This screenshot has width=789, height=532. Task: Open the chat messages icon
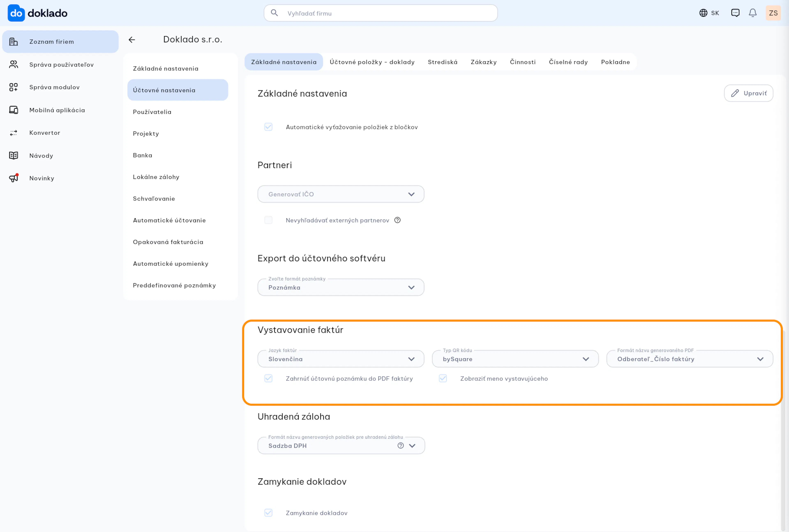point(735,13)
